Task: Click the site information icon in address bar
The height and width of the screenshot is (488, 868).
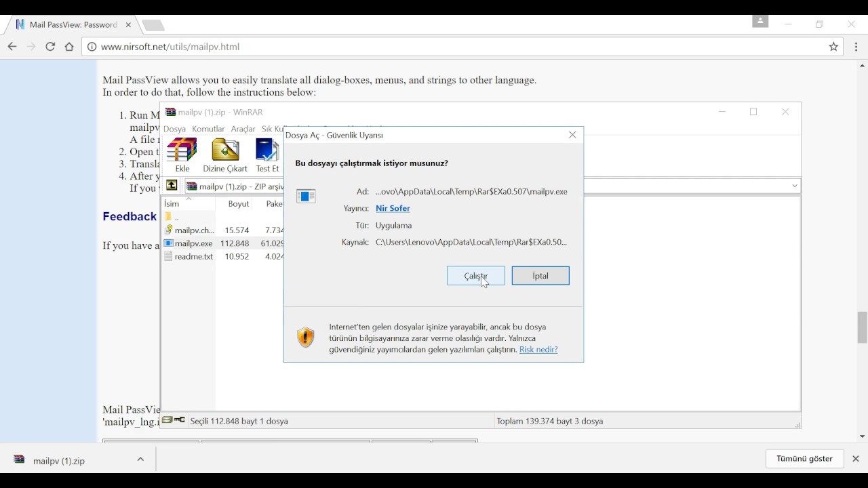Action: point(92,47)
